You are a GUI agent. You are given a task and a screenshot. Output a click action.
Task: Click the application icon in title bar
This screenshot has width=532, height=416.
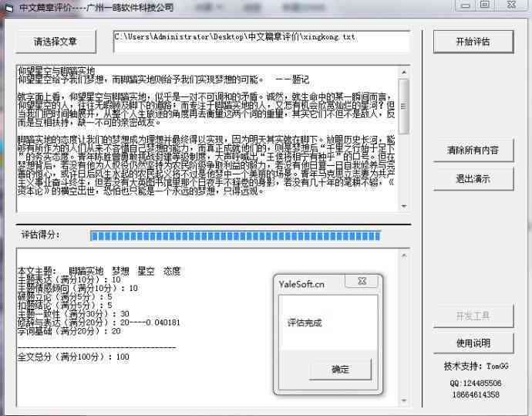point(9,8)
